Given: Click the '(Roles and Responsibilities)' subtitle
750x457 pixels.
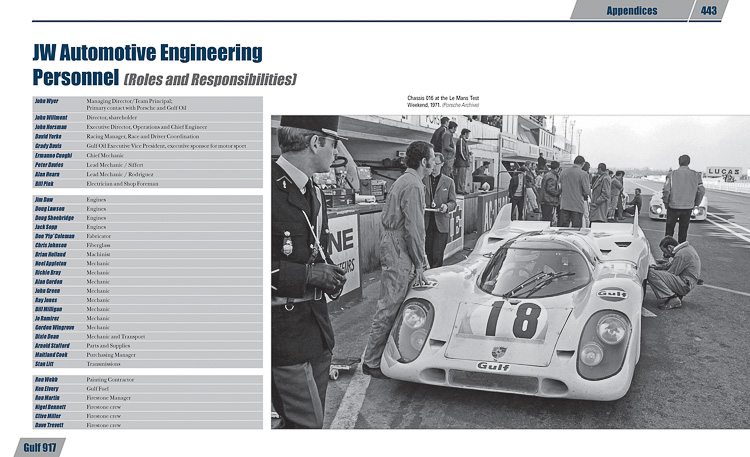Looking at the screenshot, I should pyautogui.click(x=210, y=79).
